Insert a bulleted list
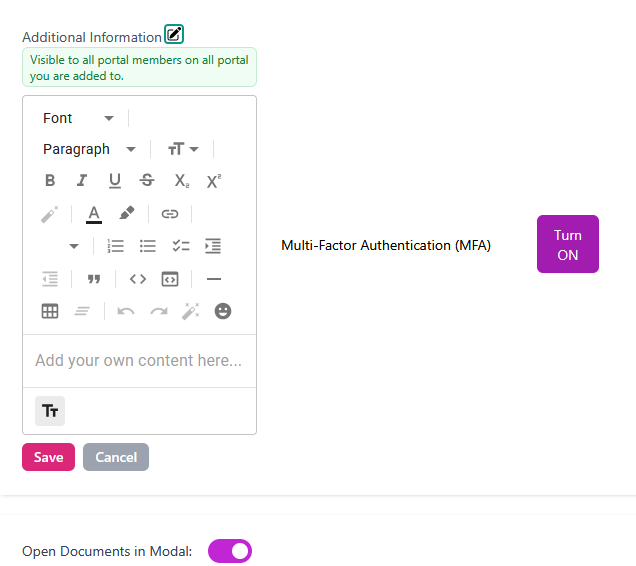Screen dimensions: 636x566 pos(148,246)
